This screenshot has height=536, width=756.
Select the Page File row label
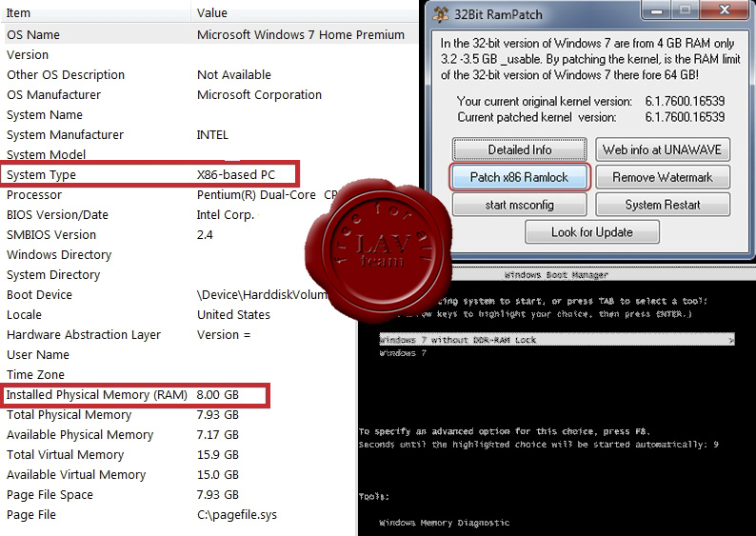[31, 515]
